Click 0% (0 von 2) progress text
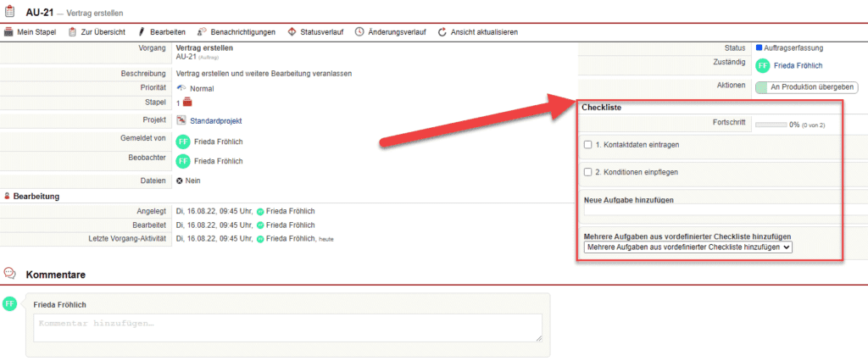 (808, 125)
